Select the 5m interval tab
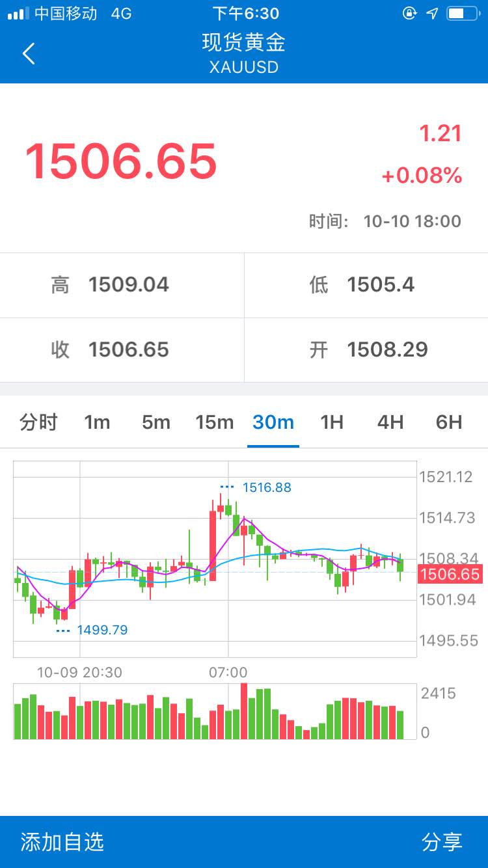This screenshot has height=868, width=488. click(156, 422)
